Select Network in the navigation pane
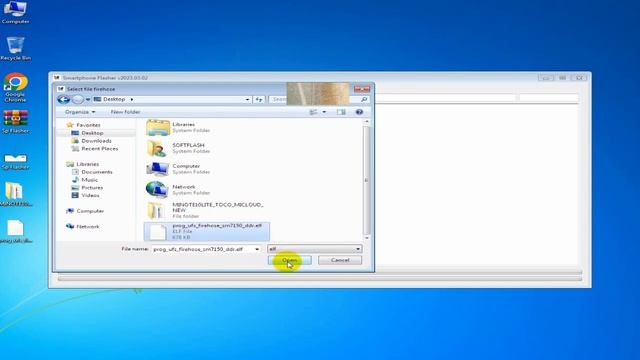Image resolution: width=640 pixels, height=360 pixels. click(x=87, y=227)
